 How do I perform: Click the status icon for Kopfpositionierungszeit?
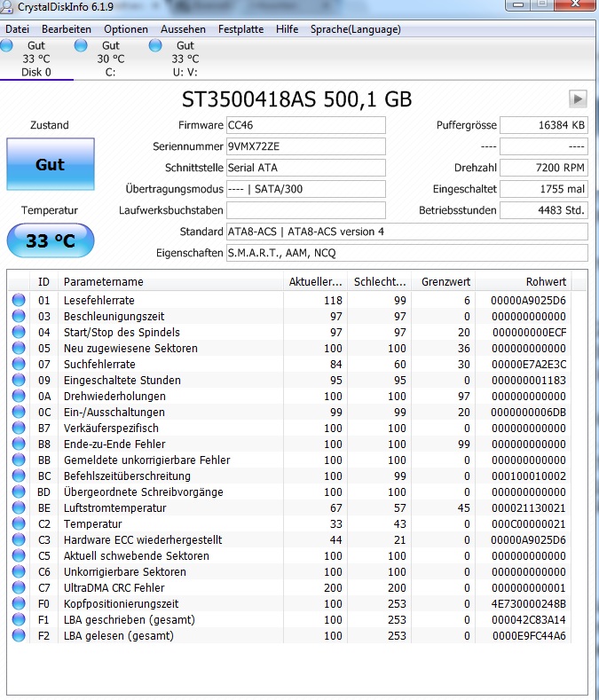click(x=19, y=603)
